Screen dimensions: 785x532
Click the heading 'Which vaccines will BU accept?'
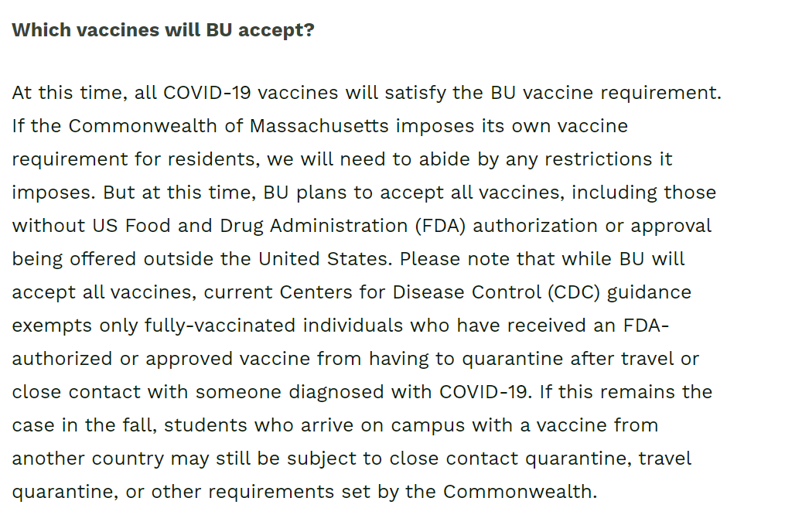[x=163, y=30]
